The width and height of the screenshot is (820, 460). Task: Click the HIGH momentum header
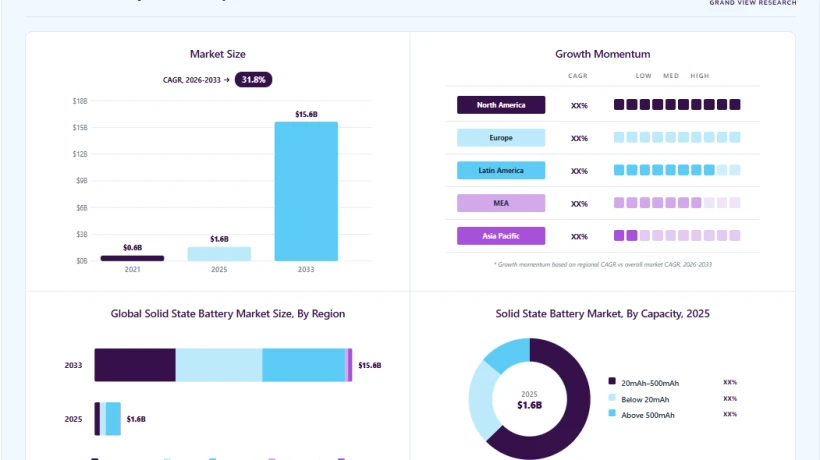coord(700,76)
